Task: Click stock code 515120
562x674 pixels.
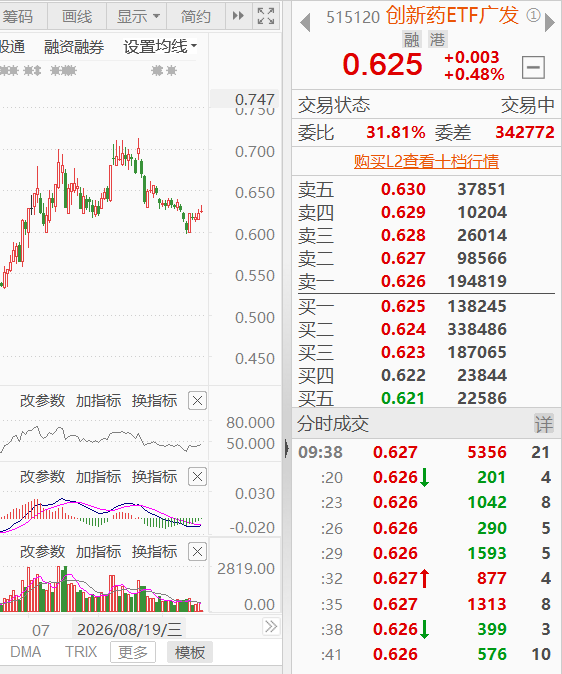Action: point(353,17)
